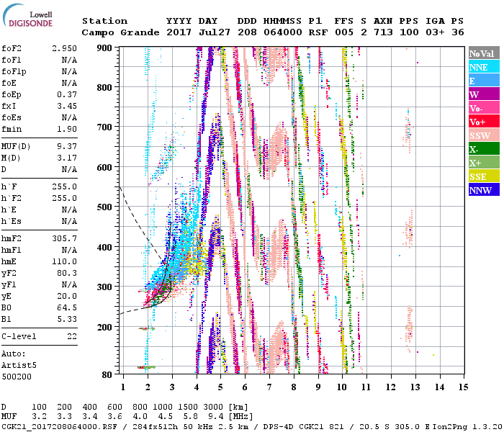Click the 10 MHz frequency axis label
The width and height of the screenshot is (504, 432).
342,387
